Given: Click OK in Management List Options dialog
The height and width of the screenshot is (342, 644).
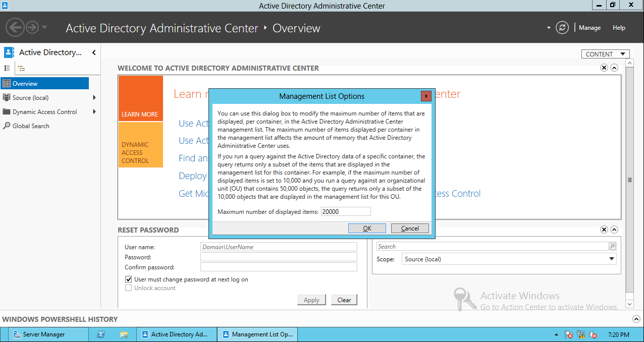Looking at the screenshot, I should point(367,228).
